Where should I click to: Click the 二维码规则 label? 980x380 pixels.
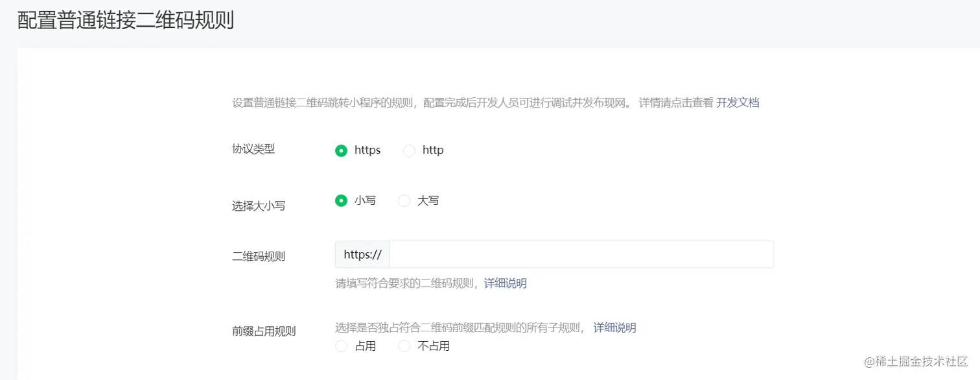pyautogui.click(x=259, y=256)
